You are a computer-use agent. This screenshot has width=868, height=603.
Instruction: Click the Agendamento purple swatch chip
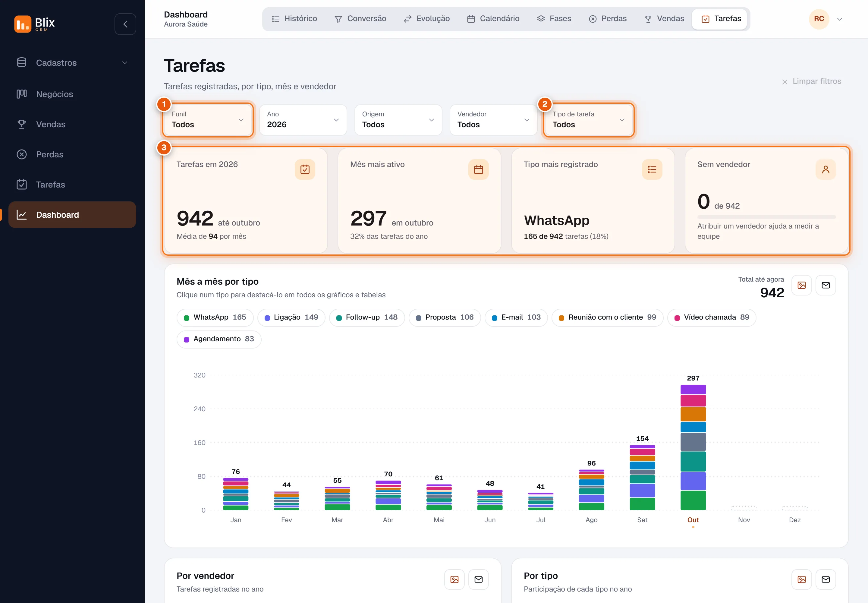click(219, 339)
